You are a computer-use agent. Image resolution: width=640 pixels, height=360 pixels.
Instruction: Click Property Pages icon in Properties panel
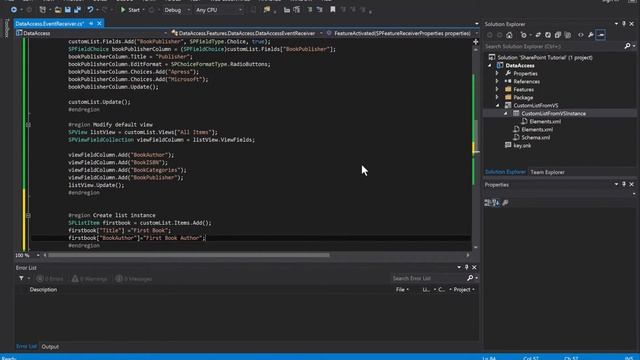(506, 203)
